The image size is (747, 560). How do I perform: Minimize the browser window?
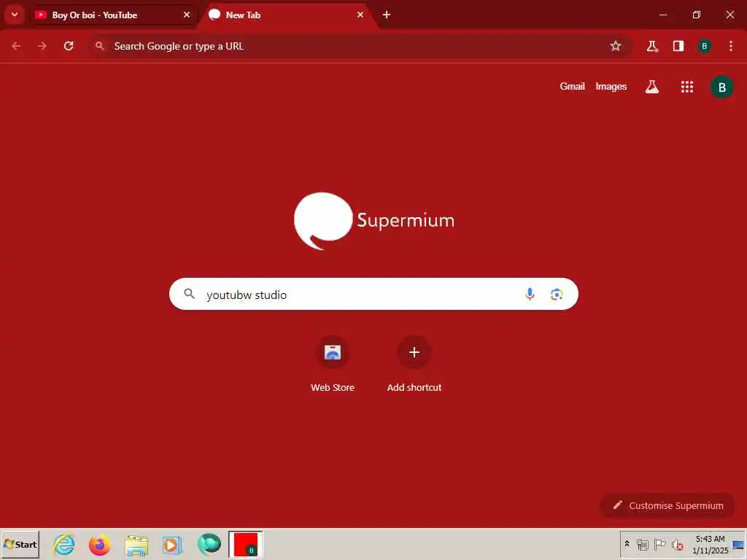pyautogui.click(x=662, y=15)
